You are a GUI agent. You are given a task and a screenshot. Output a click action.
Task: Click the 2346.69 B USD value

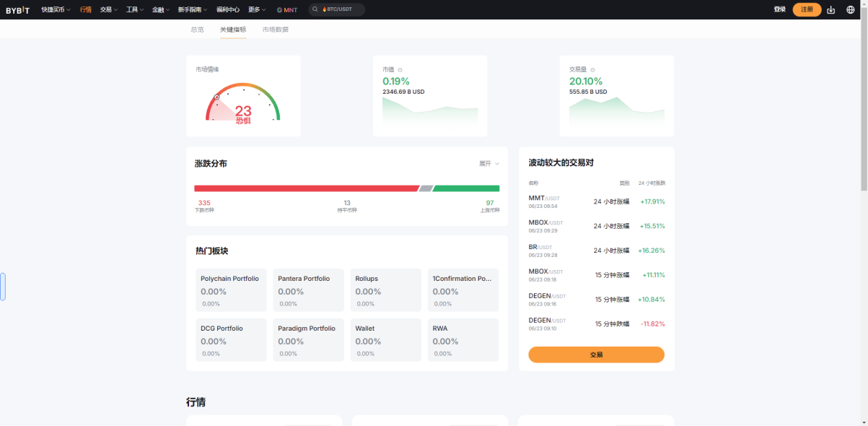click(403, 92)
